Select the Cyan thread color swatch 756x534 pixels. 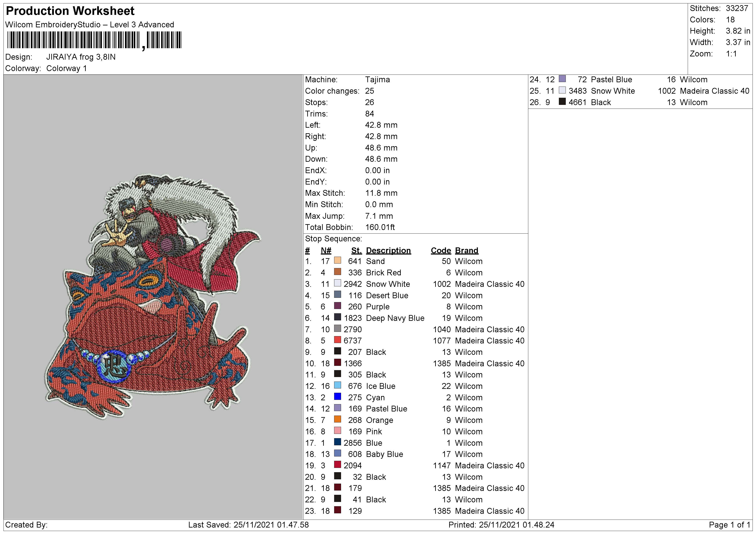pyautogui.click(x=338, y=397)
